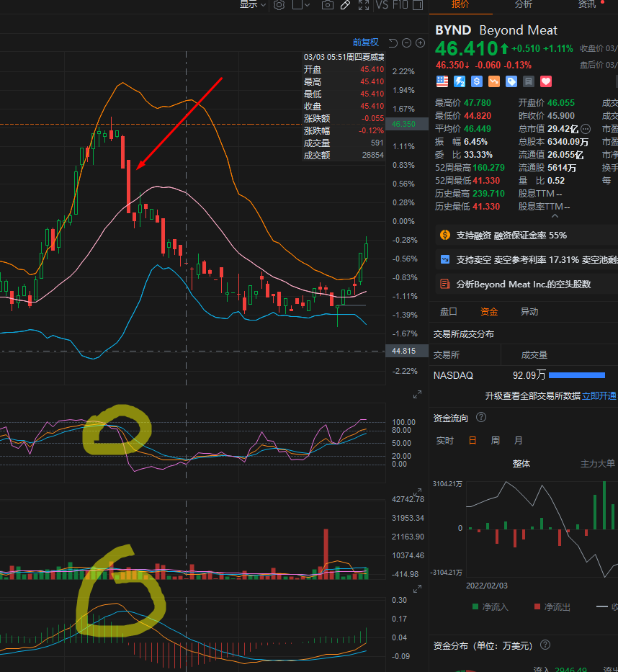Open more options next to 总市值
Screen dimensions: 618x672
(586, 129)
